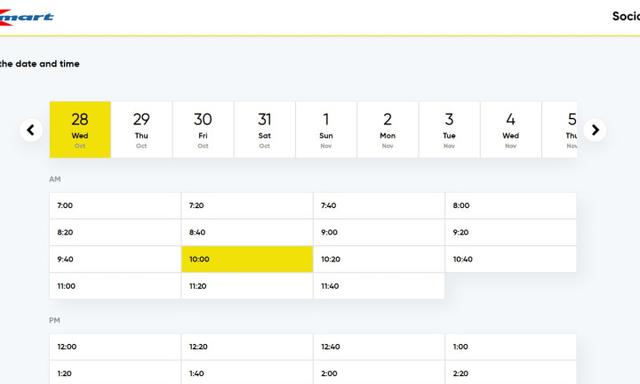The height and width of the screenshot is (384, 640).
Task: Pick Sunday 1 Nov date
Action: pos(326,130)
